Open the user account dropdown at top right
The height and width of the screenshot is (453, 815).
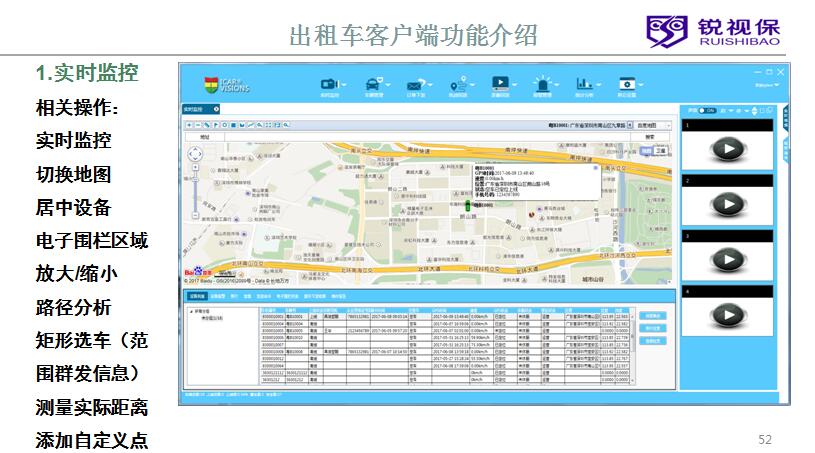[767, 85]
